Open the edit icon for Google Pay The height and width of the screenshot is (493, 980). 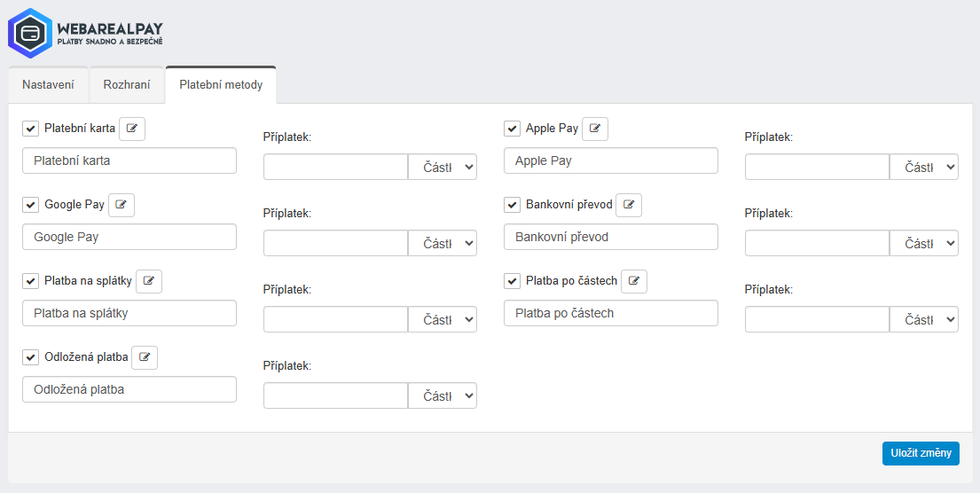coord(122,205)
